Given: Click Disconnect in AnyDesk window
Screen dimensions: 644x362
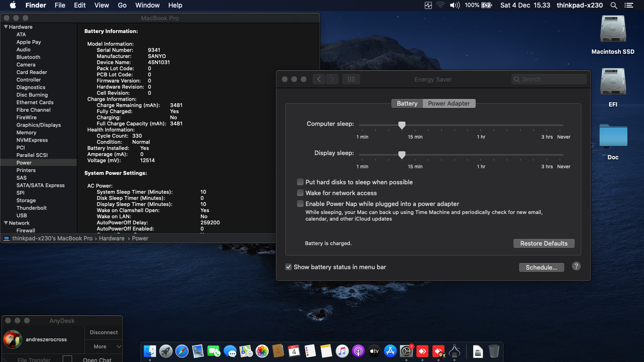Looking at the screenshot, I should 104,332.
